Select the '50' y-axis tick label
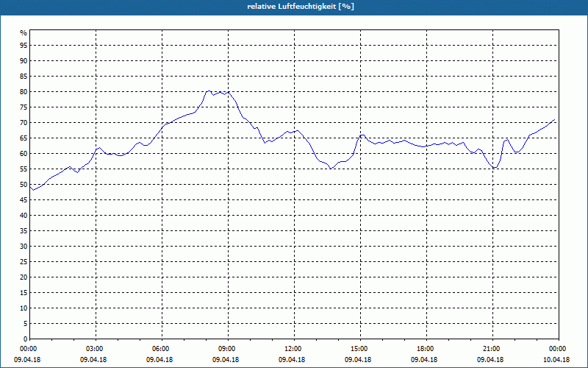 point(24,185)
